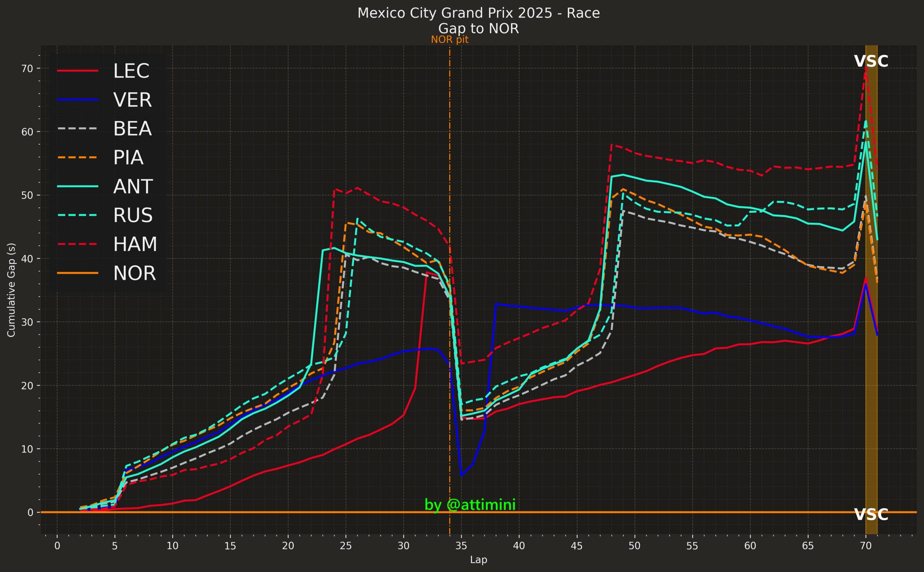Select the ANT legend entry
Image resolution: width=924 pixels, height=572 pixels.
coord(133,186)
